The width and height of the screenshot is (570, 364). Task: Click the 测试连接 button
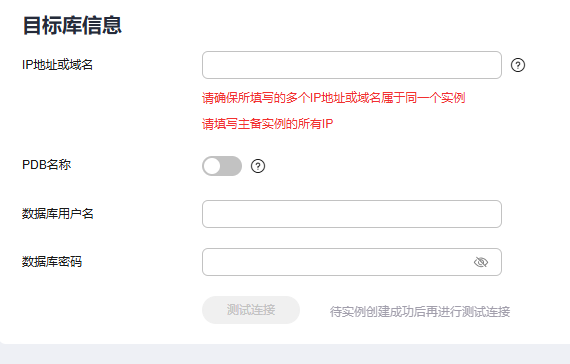[251, 310]
